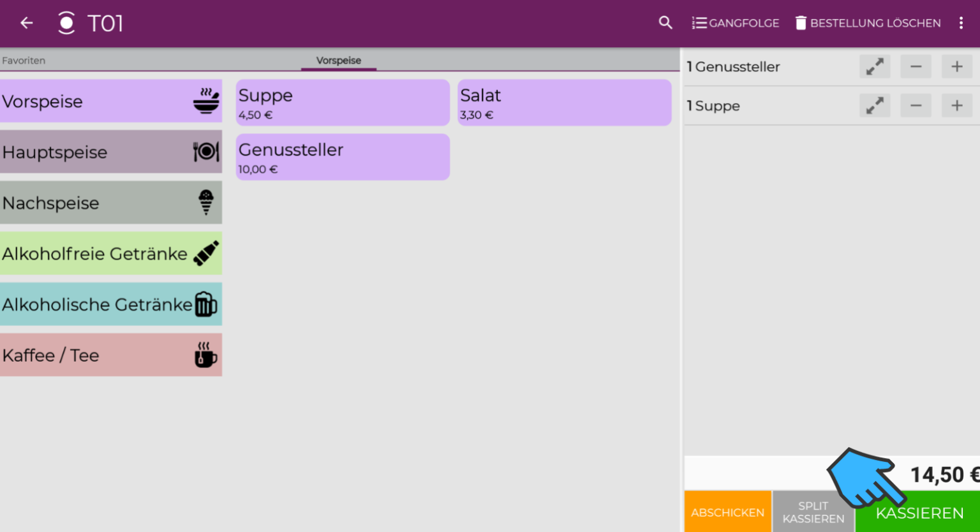Expand details for the Suppe order item
Viewport: 980px width, 532px height.
875,105
